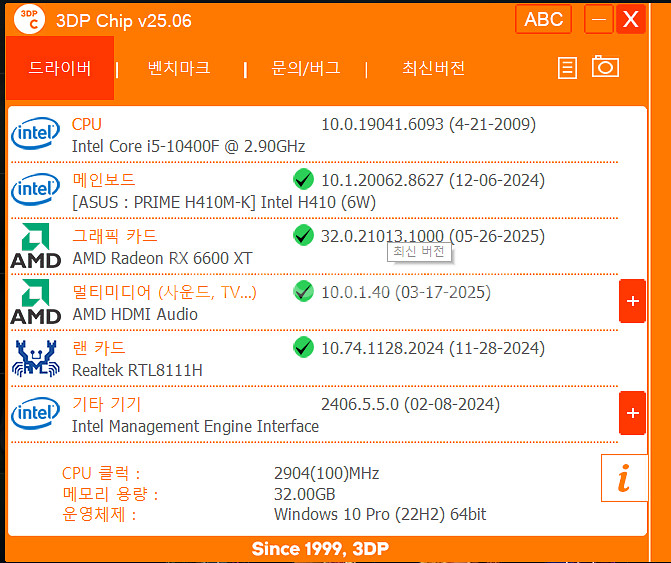Click the Intel logo beside CPU
671x563 pixels.
pos(36,133)
